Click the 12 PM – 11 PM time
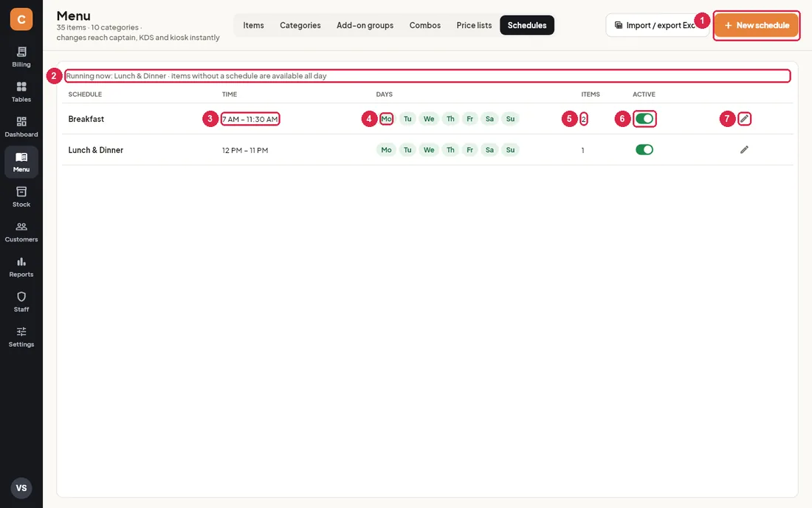 point(245,150)
